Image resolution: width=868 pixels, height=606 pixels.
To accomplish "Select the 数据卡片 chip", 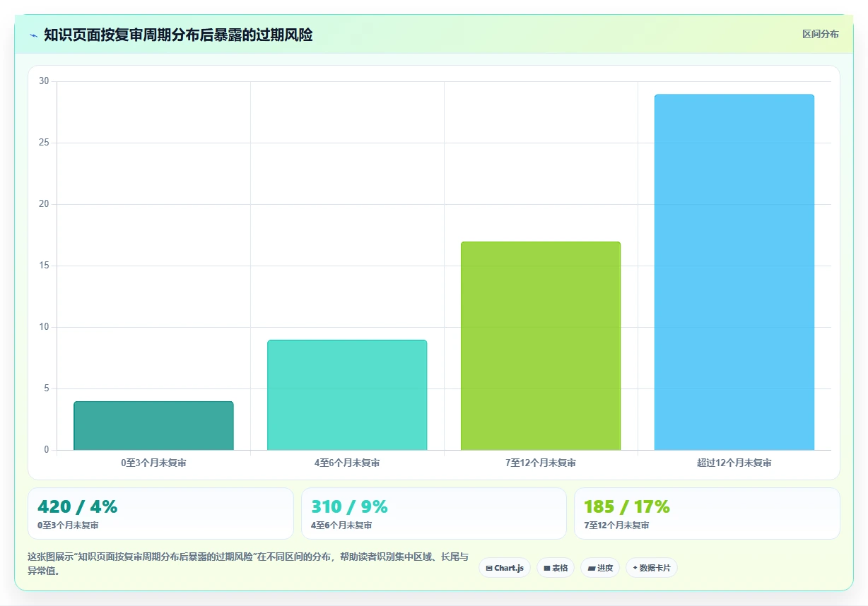I will pos(652,568).
